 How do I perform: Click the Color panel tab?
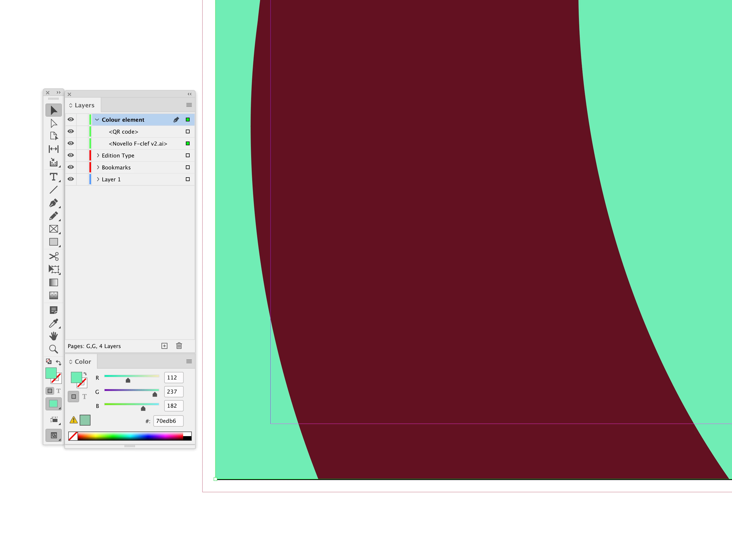(x=83, y=362)
